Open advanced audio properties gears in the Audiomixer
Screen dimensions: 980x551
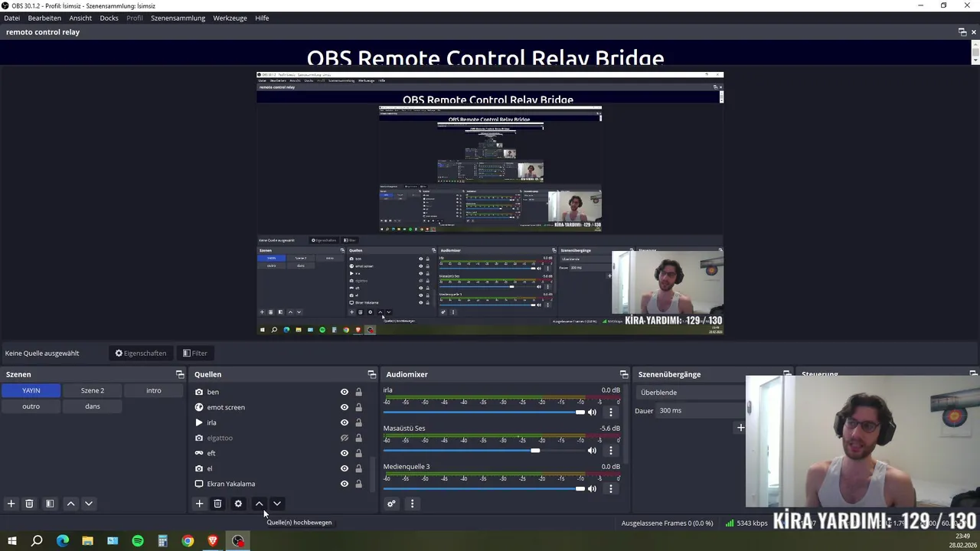coord(391,504)
